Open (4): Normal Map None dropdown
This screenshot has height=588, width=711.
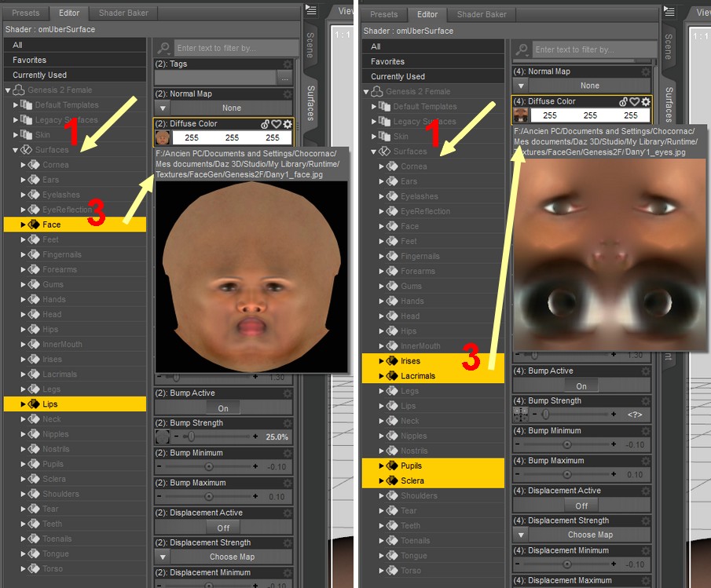582,86
